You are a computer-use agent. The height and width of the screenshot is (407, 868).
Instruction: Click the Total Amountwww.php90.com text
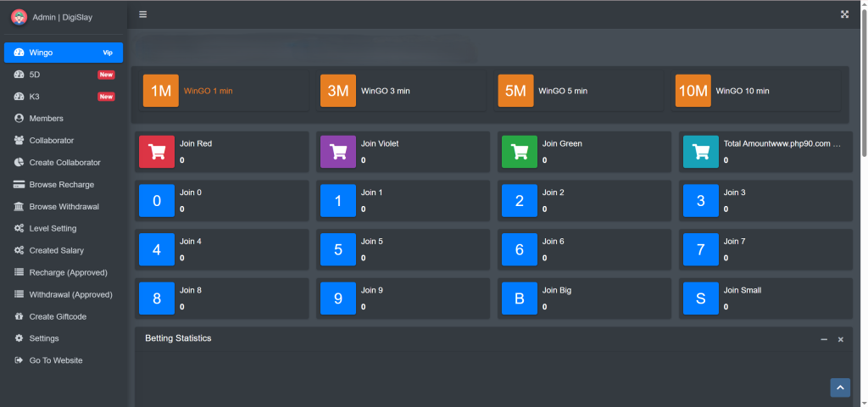pos(782,143)
